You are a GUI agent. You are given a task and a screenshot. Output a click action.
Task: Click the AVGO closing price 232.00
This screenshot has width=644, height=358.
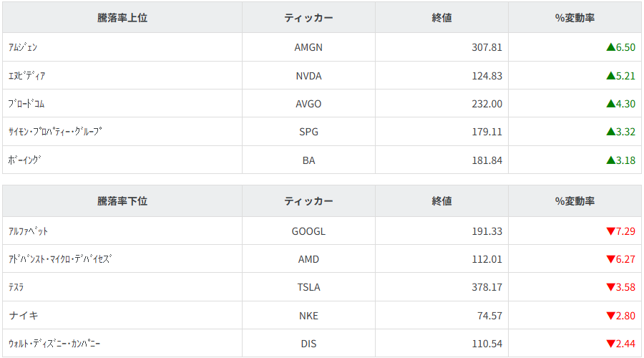pyautogui.click(x=487, y=104)
